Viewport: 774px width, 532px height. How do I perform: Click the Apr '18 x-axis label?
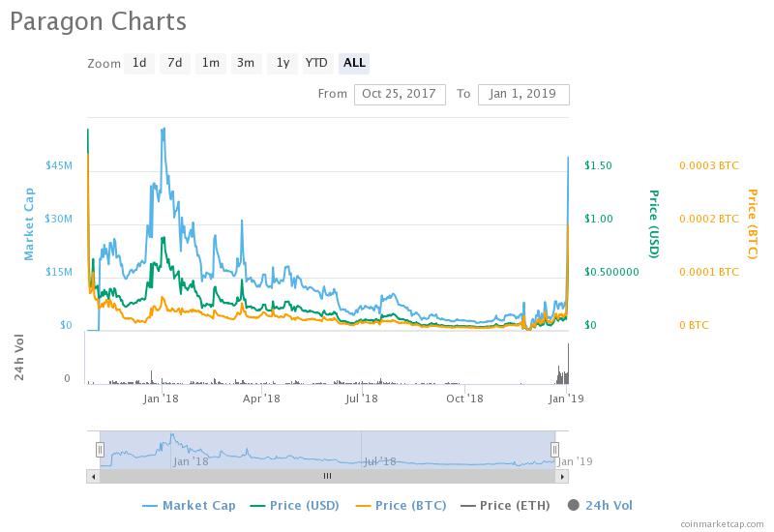point(261,399)
